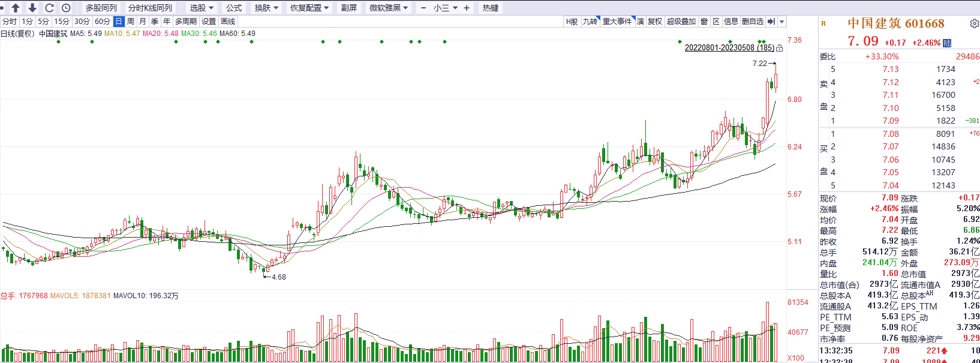Toggle the H股 button
The height and width of the screenshot is (363, 980).
572,22
